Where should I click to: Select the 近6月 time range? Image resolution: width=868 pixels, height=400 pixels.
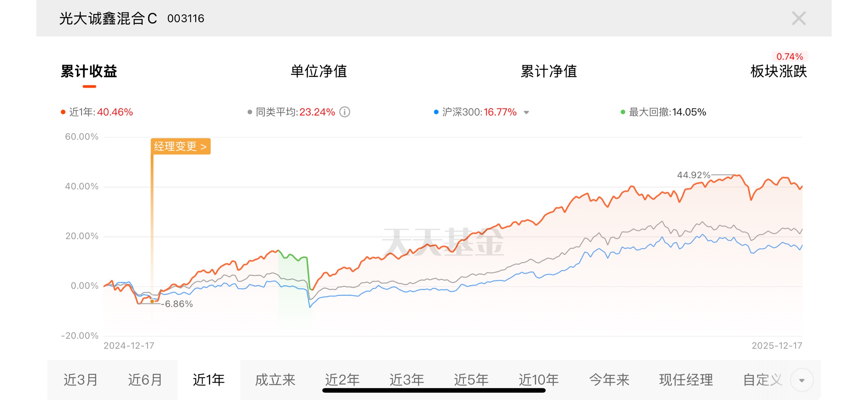coord(145,380)
